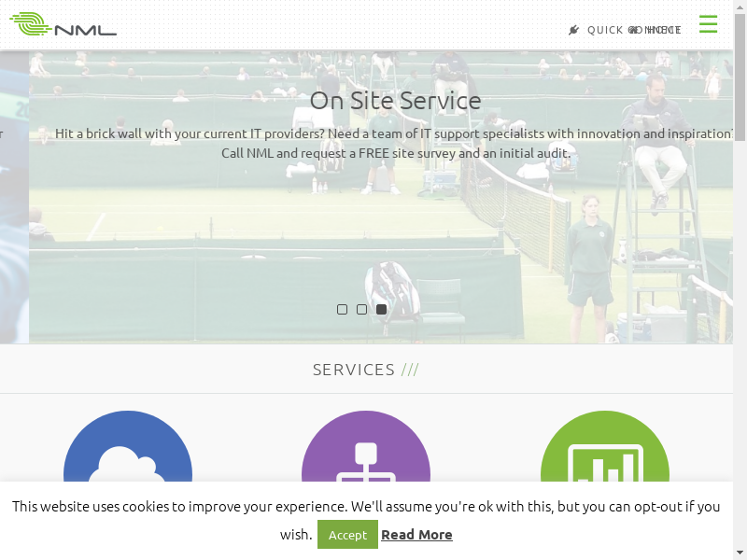The width and height of the screenshot is (747, 560).
Task: Click the NML logo in header
Action: [x=63, y=24]
